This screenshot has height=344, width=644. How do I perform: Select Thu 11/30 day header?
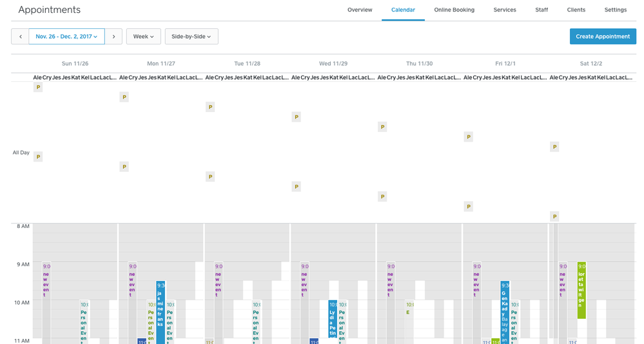click(419, 64)
